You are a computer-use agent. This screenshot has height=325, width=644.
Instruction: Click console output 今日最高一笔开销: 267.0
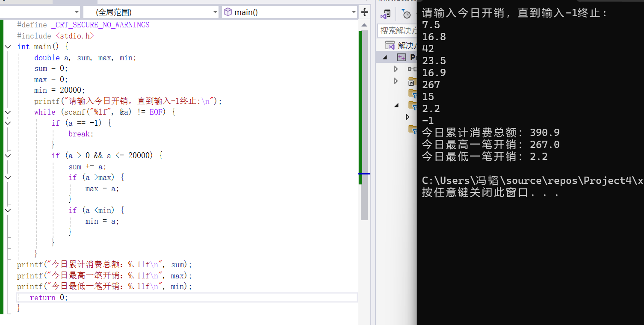[490, 145]
